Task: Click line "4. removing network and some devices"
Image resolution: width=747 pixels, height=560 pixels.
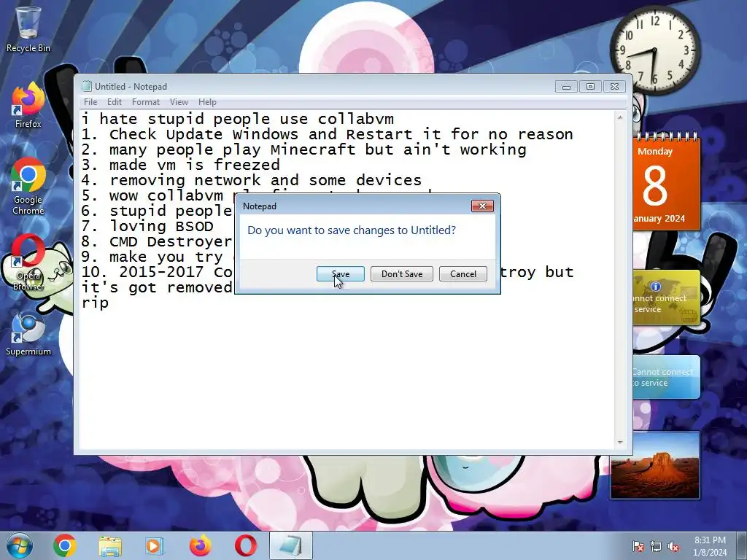Action: tap(252, 181)
